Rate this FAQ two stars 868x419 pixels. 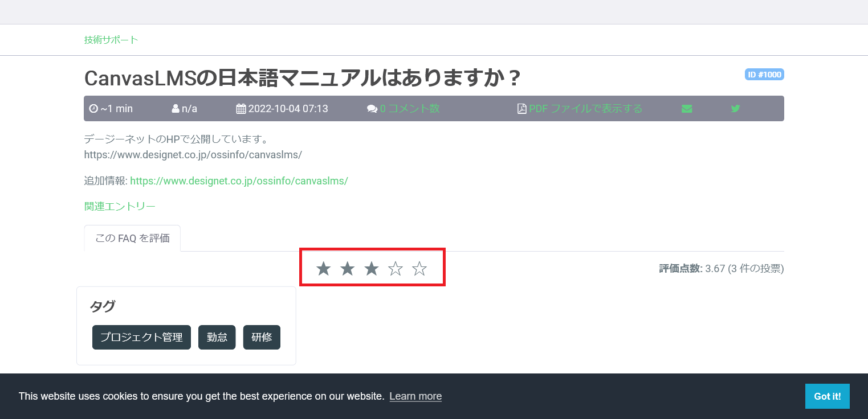pos(347,269)
